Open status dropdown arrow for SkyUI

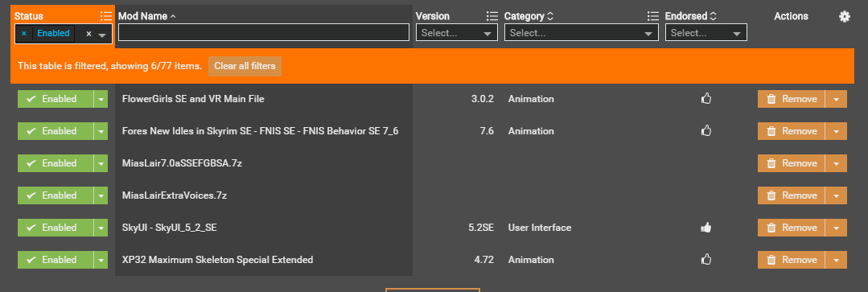click(101, 228)
